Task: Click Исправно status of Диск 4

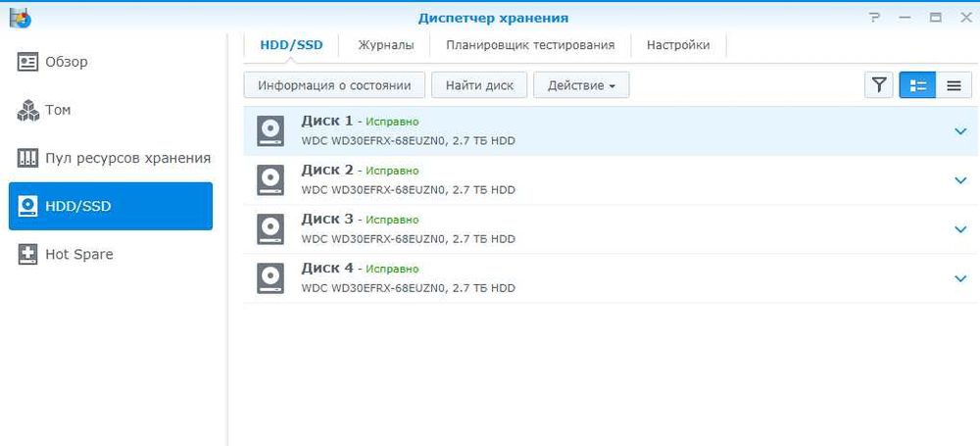Action: 392,269
